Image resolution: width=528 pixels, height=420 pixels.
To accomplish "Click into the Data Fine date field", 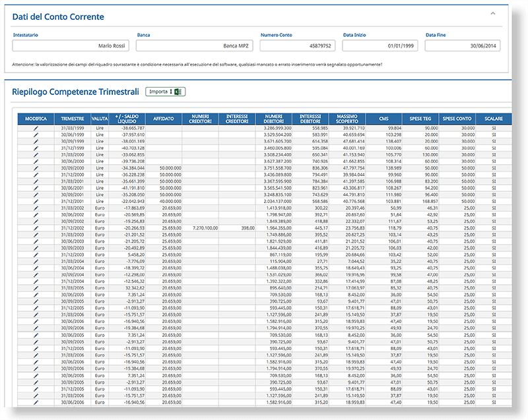I will pyautogui.click(x=463, y=45).
